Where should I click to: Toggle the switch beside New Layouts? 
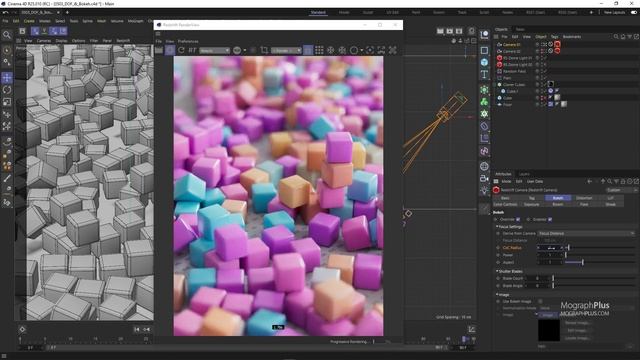(x=634, y=13)
